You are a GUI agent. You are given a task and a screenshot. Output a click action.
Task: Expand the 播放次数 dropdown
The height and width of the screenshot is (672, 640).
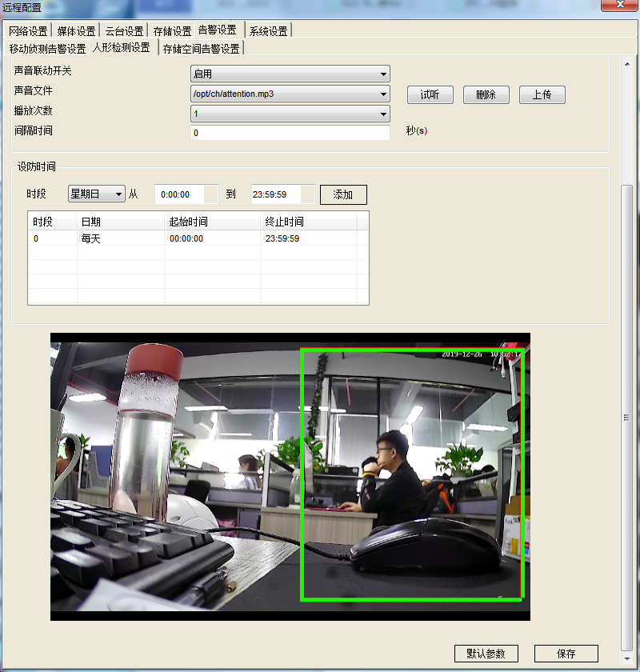click(x=290, y=114)
